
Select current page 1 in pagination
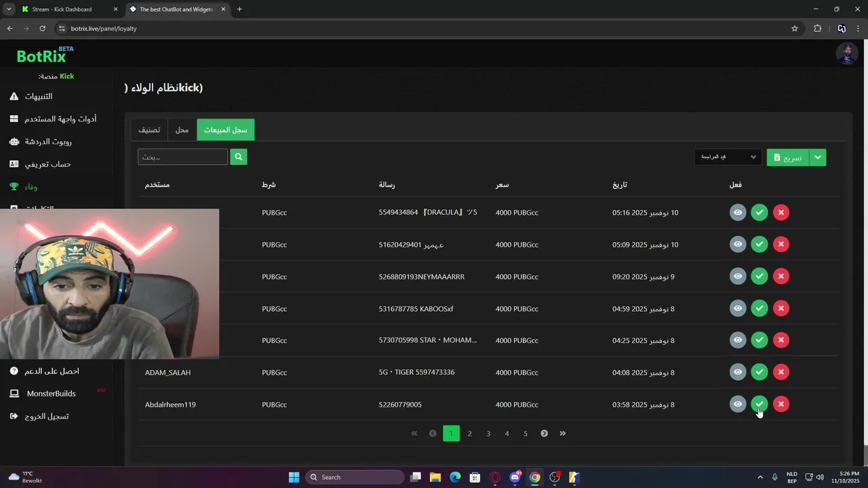pyautogui.click(x=451, y=433)
